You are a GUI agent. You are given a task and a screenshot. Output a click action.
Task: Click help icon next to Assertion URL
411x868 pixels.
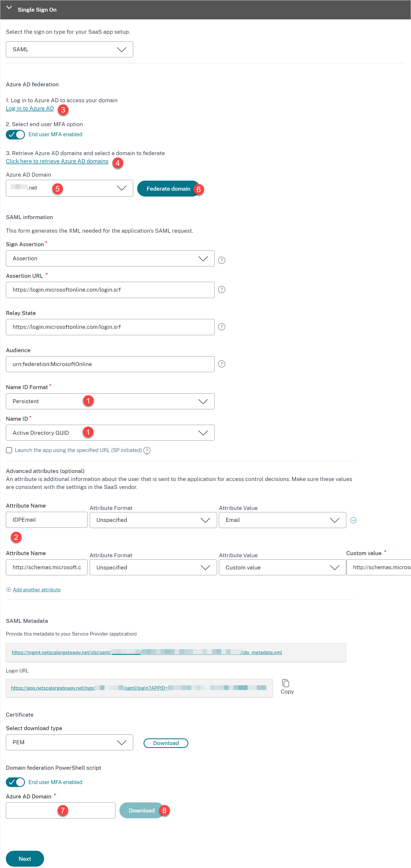(x=222, y=290)
